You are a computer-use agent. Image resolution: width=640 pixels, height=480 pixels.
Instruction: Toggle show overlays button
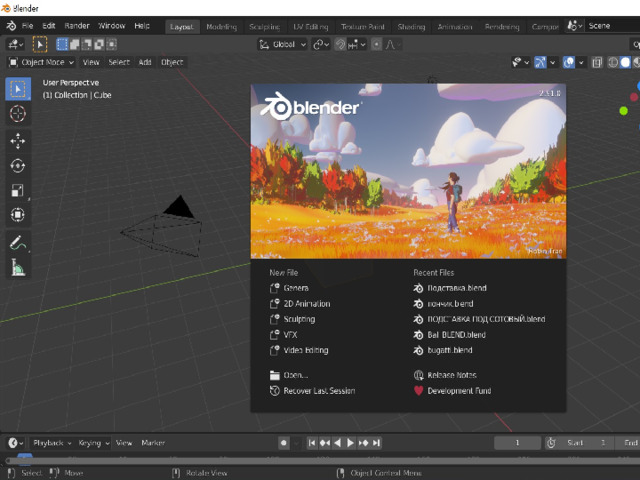(x=569, y=62)
